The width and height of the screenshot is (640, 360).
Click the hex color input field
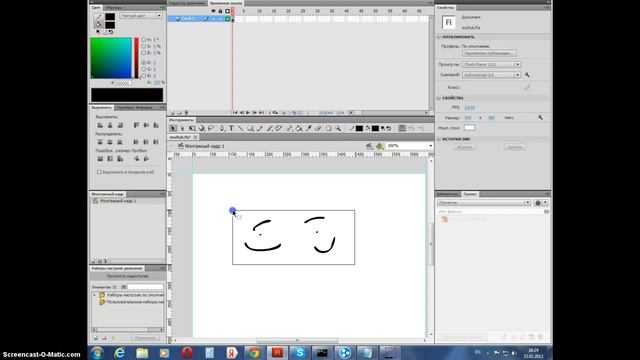coord(123,83)
